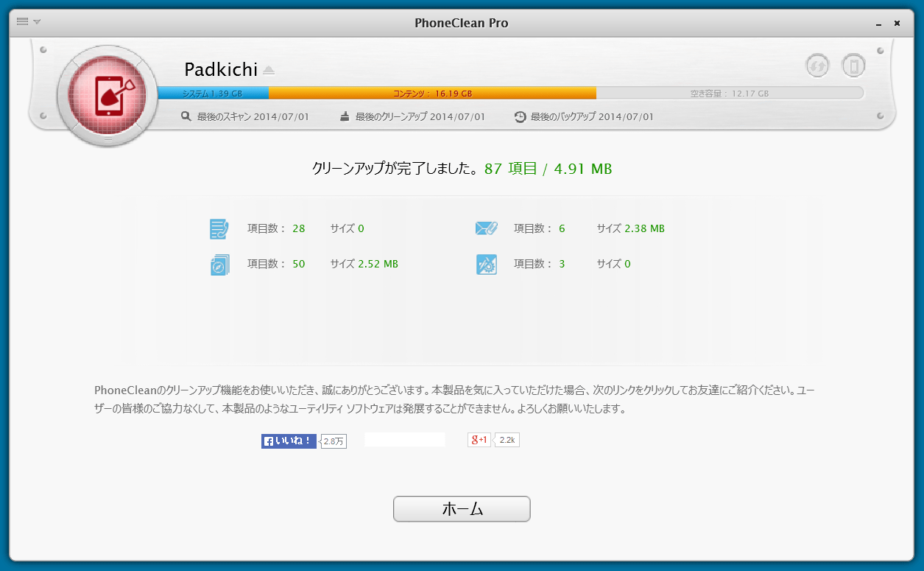The image size is (924, 571).
Task: Click the 最後のバックアップ 2014/07/01 text
Action: (592, 116)
